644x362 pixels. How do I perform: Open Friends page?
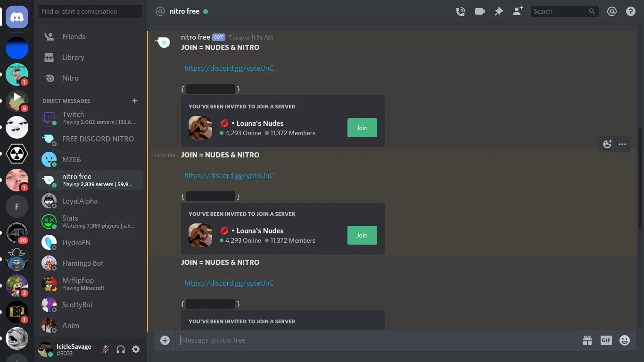click(91, 36)
